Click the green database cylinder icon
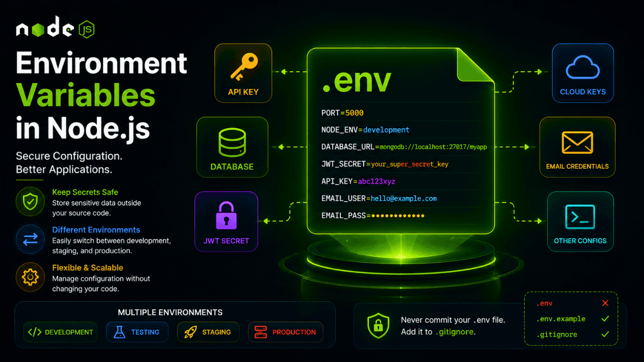The width and height of the screenshot is (644, 362). (x=232, y=143)
